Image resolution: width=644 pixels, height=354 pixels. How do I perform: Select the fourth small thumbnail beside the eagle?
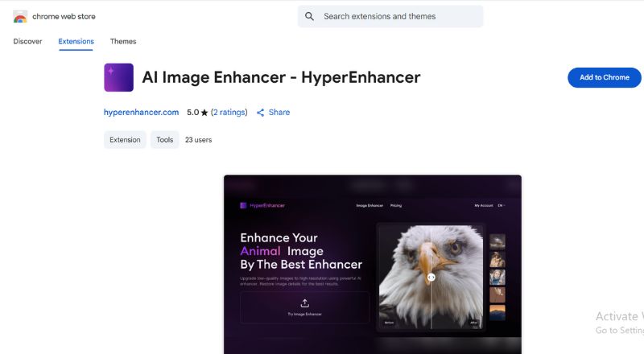click(497, 294)
